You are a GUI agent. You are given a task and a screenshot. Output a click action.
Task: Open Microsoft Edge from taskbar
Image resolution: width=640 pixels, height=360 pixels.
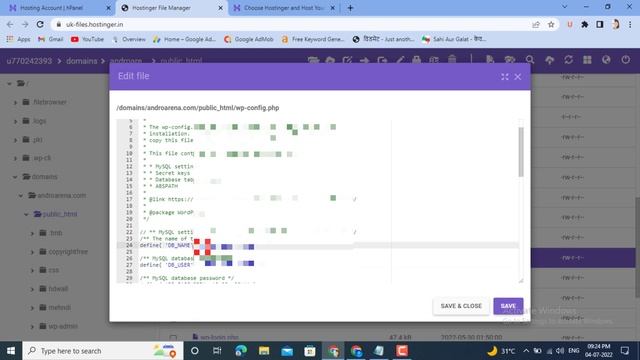(x=241, y=351)
